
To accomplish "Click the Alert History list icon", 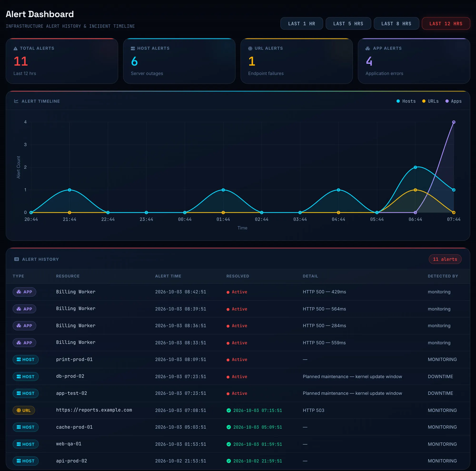I will [16, 259].
